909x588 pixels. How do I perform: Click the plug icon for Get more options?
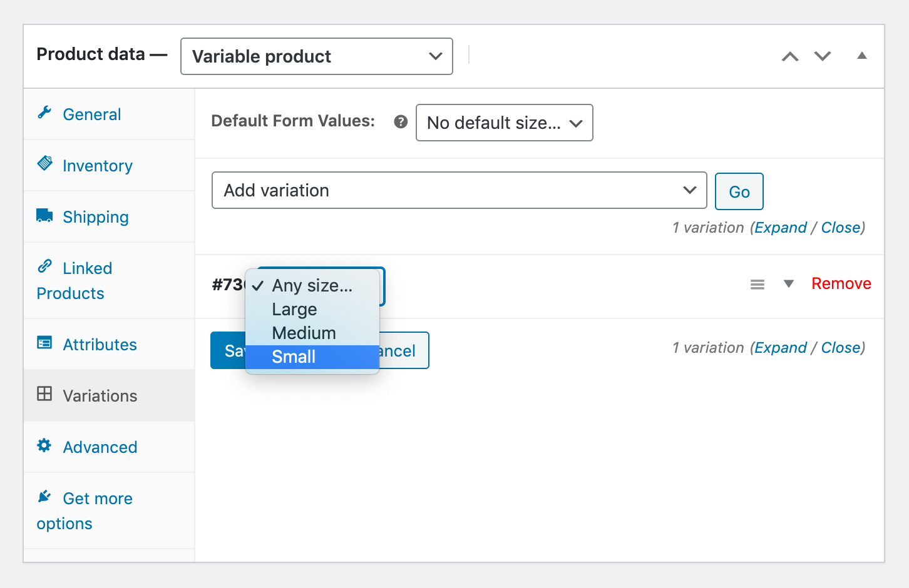pos(44,497)
